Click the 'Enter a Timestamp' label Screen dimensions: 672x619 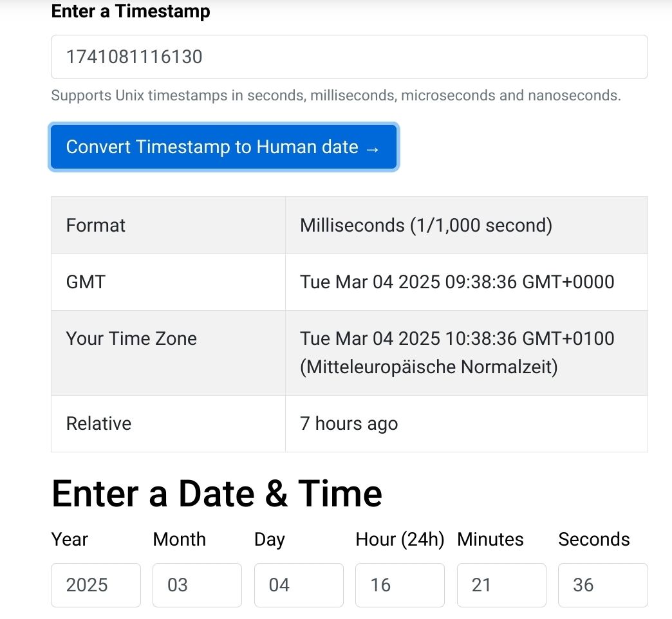click(x=131, y=12)
